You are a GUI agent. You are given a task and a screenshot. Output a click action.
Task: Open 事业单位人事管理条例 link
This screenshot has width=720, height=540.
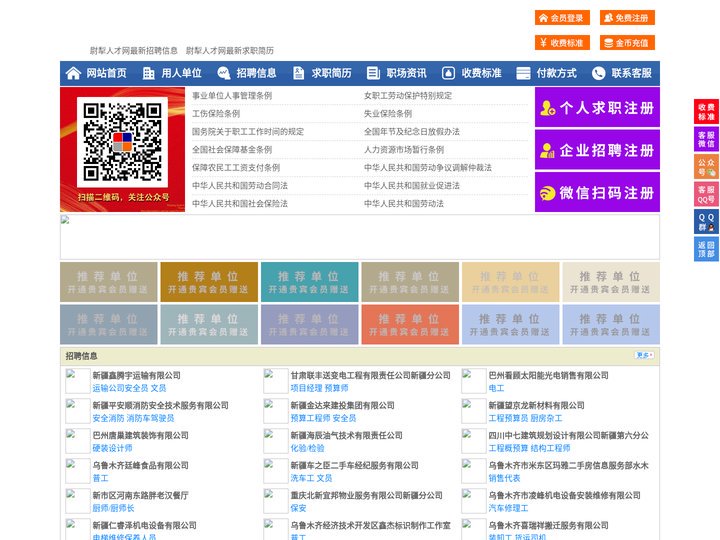232,96
